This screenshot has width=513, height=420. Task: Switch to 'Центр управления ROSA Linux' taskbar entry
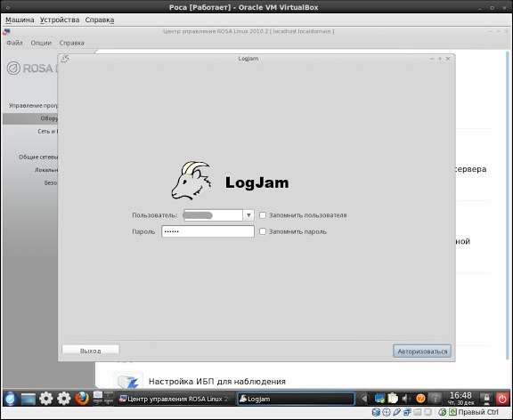click(175, 399)
